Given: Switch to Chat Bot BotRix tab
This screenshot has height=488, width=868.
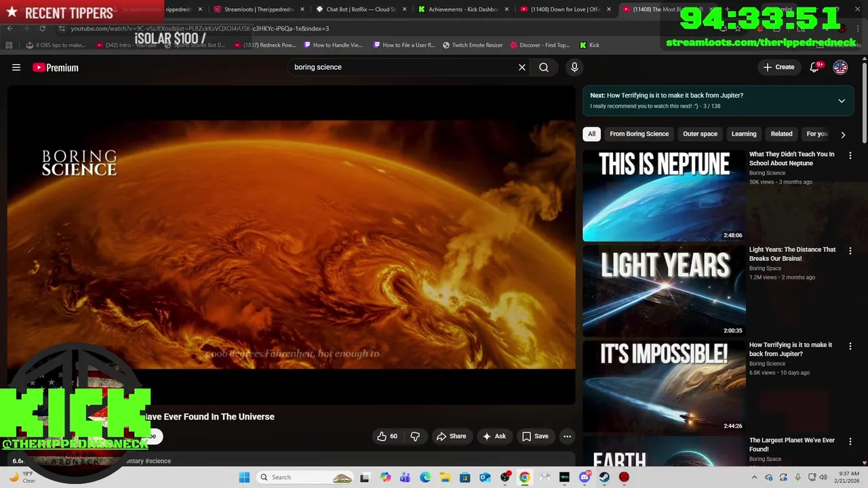Looking at the screenshot, I should pyautogui.click(x=361, y=9).
